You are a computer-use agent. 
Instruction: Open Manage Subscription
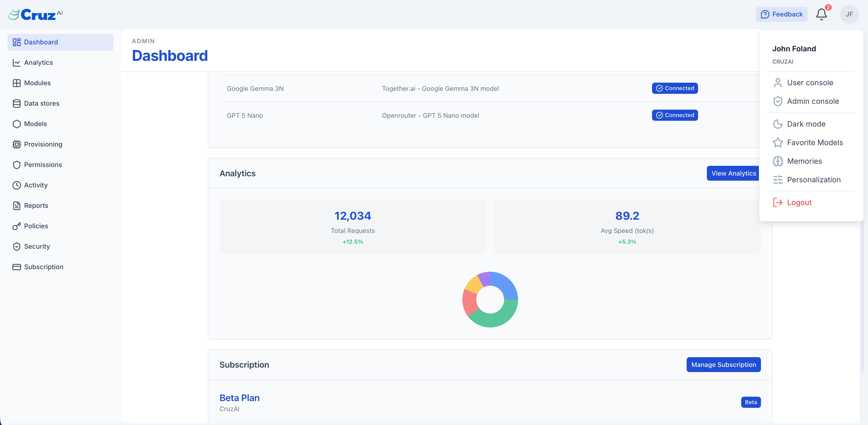click(x=723, y=365)
